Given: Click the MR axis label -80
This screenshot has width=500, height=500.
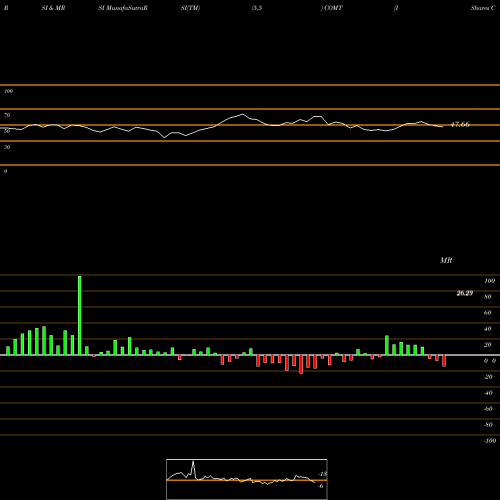Looking at the screenshot, I should (x=488, y=425).
